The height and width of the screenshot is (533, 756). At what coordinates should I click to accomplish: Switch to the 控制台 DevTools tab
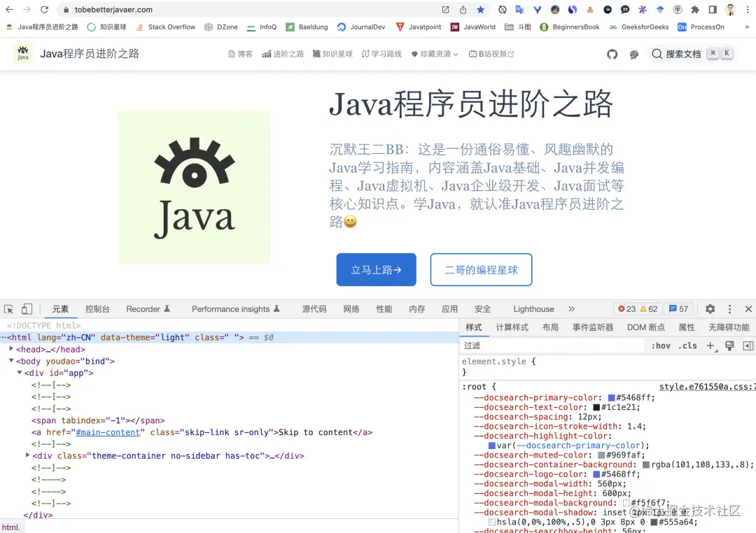pyautogui.click(x=97, y=309)
